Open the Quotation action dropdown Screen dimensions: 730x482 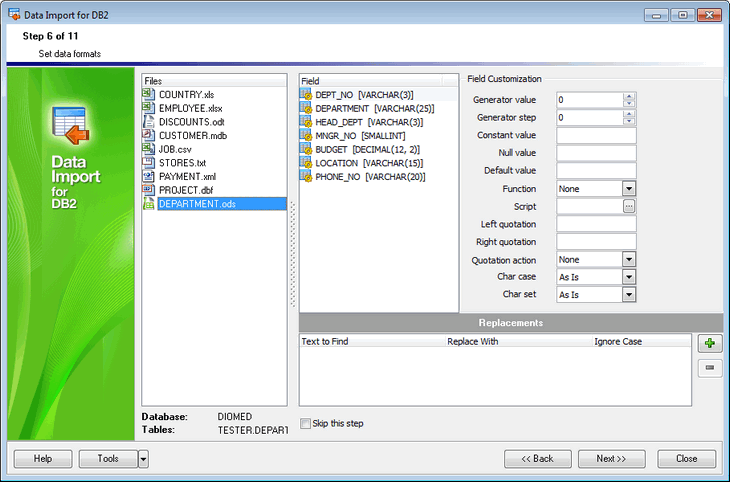point(629,259)
